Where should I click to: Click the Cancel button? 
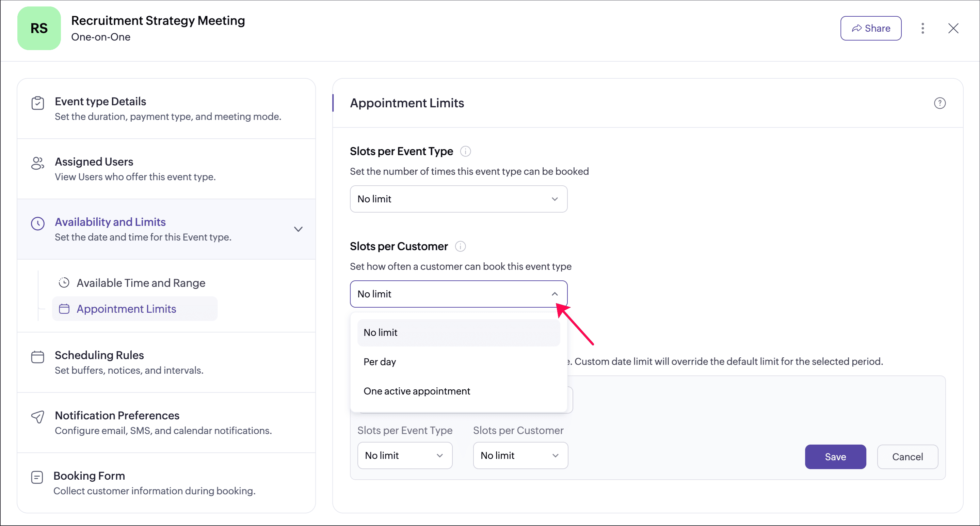(907, 457)
